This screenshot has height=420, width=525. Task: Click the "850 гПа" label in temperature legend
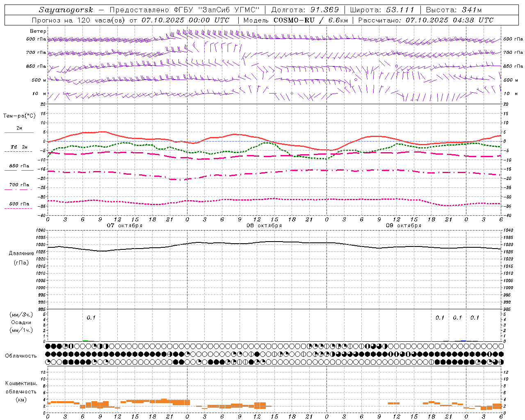pyautogui.click(x=19, y=166)
